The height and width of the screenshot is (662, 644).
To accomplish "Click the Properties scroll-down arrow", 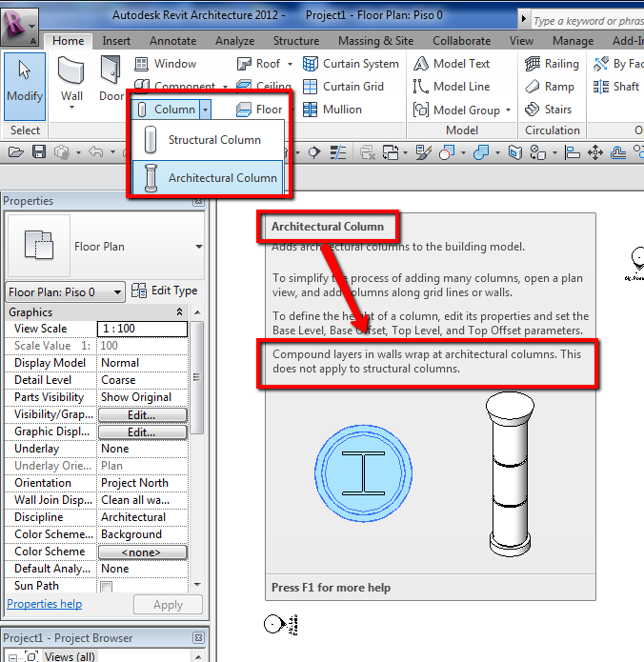I will click(197, 585).
